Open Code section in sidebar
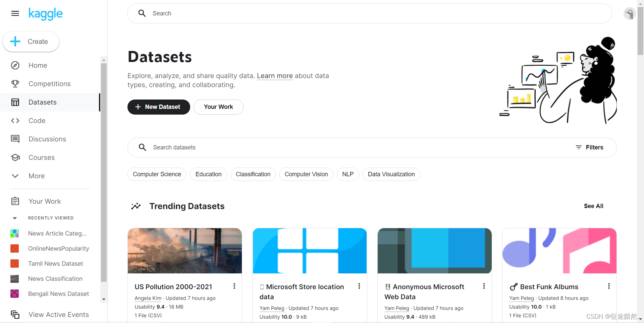 point(50,121)
